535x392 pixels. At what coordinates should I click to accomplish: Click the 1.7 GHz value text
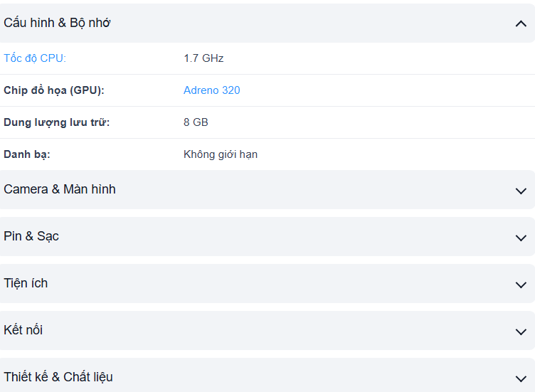pyautogui.click(x=203, y=58)
